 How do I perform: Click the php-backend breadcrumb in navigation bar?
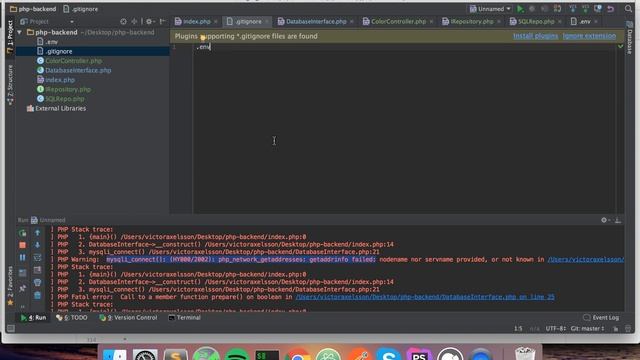click(x=33, y=9)
